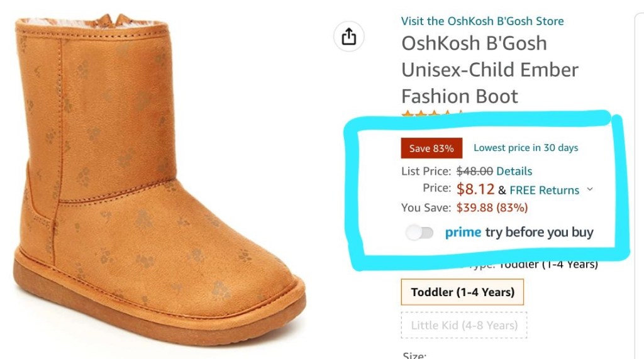Click the FREE Returns link

click(544, 190)
